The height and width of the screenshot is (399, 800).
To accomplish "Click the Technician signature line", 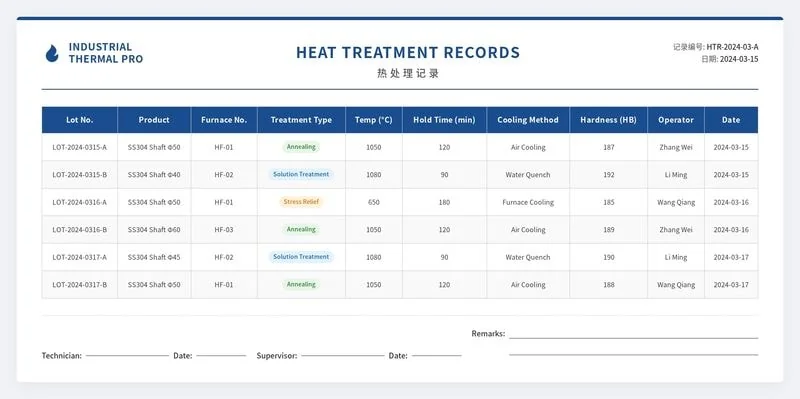I will click(x=127, y=355).
